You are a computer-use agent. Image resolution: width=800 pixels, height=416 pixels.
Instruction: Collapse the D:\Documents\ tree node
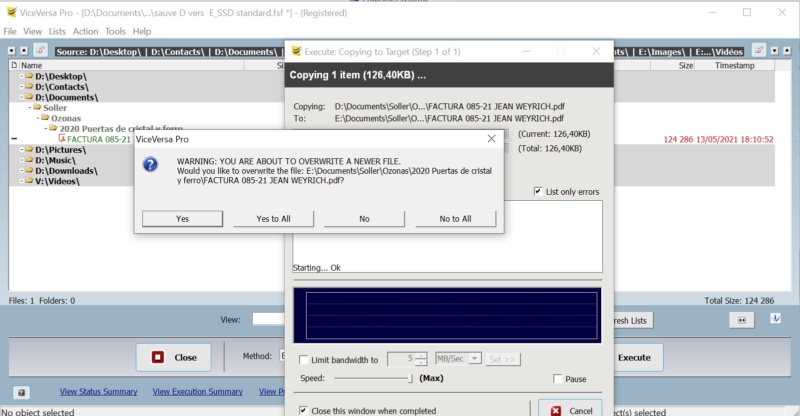[x=22, y=97]
